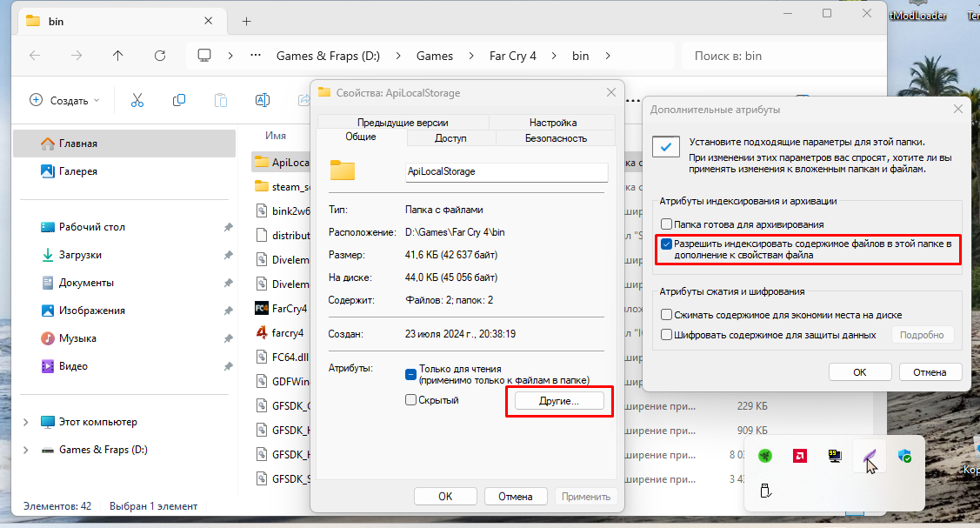Open the green Razer icon in the tray
Image resolution: width=980 pixels, height=528 pixels.
click(764, 455)
